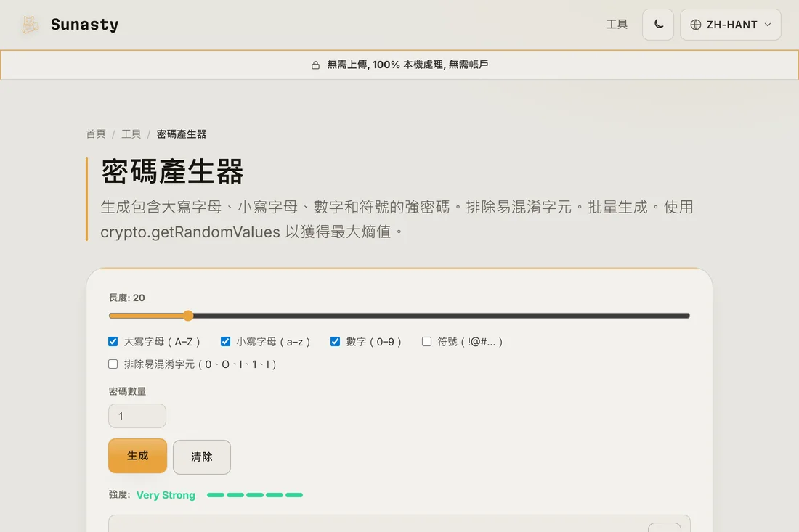Open the 工具 menu in header
Screen dimensions: 799x532
click(617, 25)
